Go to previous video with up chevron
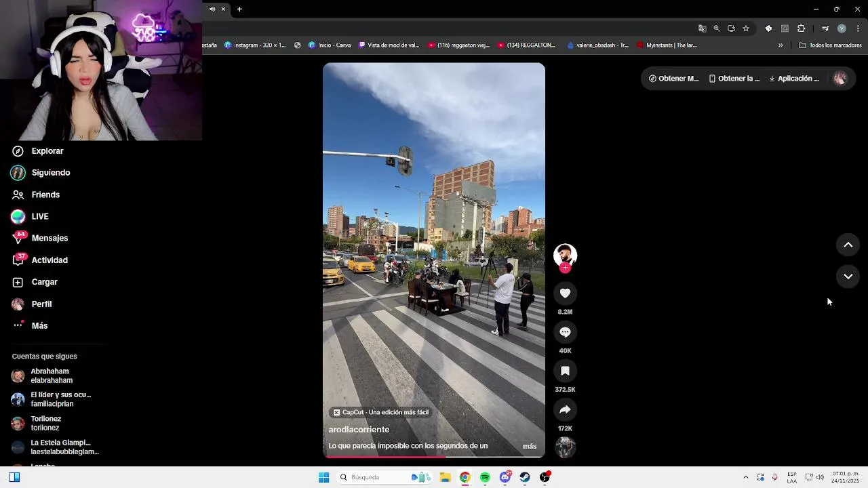 coord(848,245)
